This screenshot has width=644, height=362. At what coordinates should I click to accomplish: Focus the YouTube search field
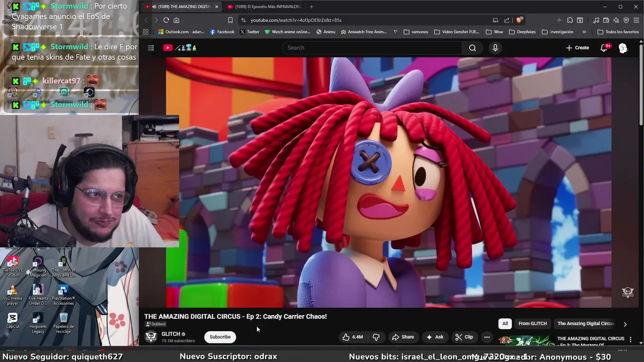tap(372, 48)
